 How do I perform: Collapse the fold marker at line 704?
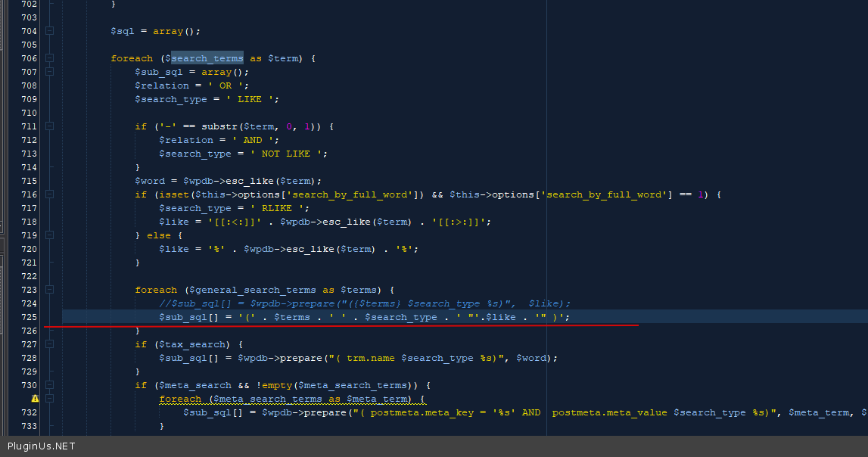coord(50,31)
